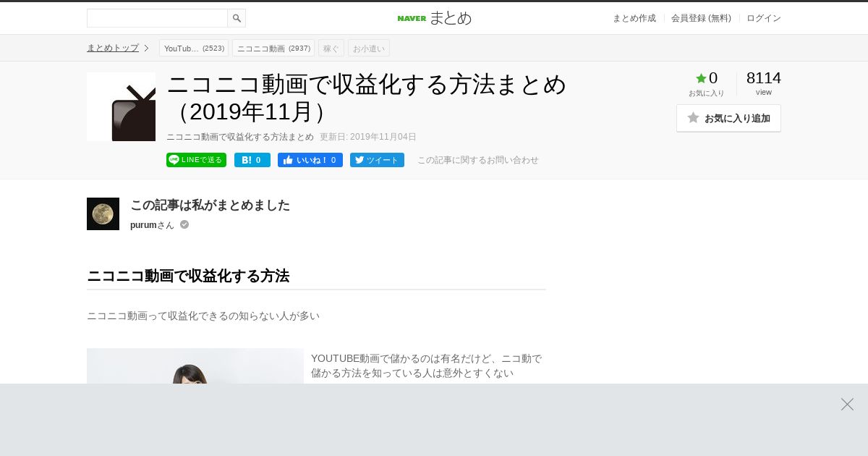Click the green favorites star icon
The height and width of the screenshot is (456, 868).
pos(701,78)
